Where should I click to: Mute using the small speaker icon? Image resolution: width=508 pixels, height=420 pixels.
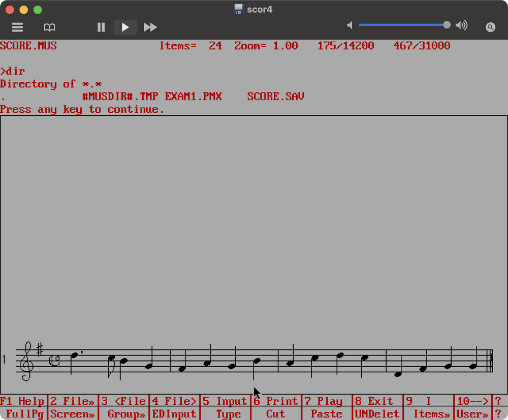click(x=350, y=25)
